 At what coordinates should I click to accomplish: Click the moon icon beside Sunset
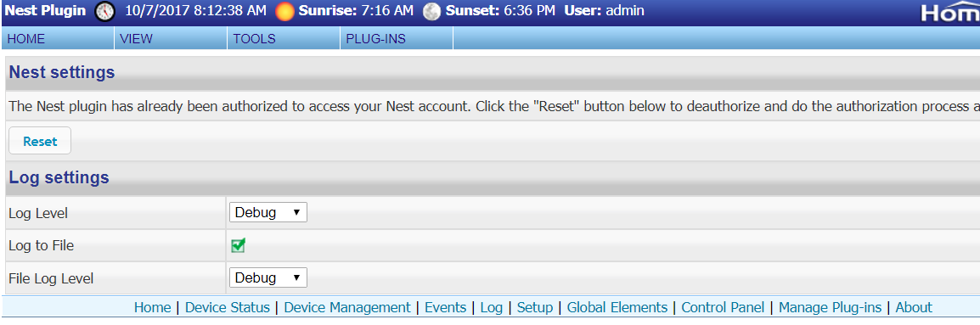431,11
